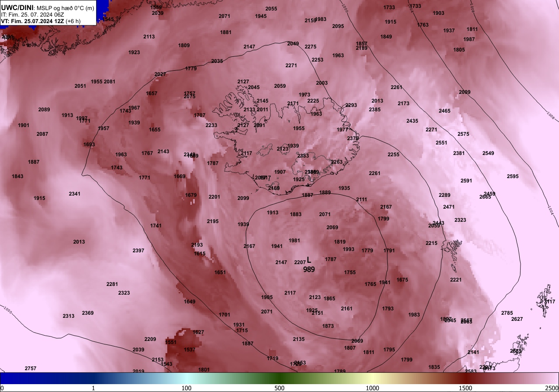
Task: Click the height value 2003
Action: click(322, 83)
